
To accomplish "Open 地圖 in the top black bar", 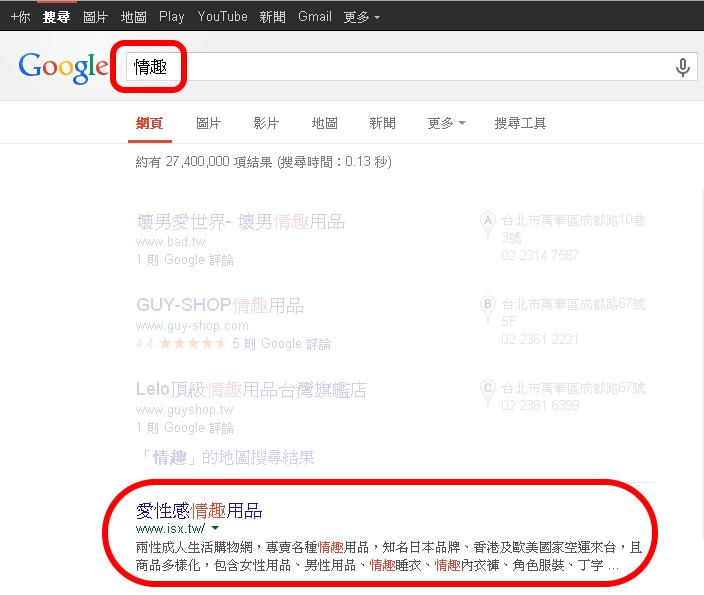I will point(134,17).
